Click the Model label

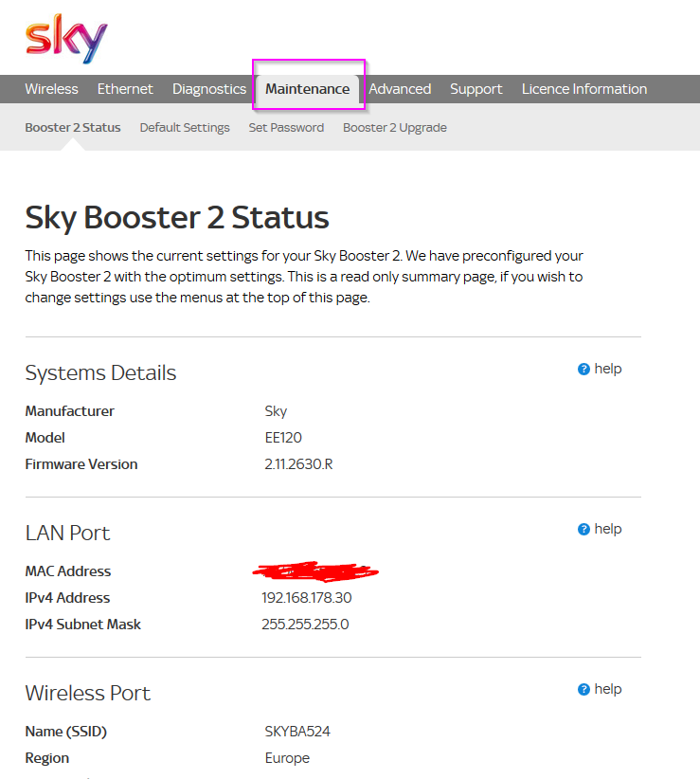click(45, 438)
